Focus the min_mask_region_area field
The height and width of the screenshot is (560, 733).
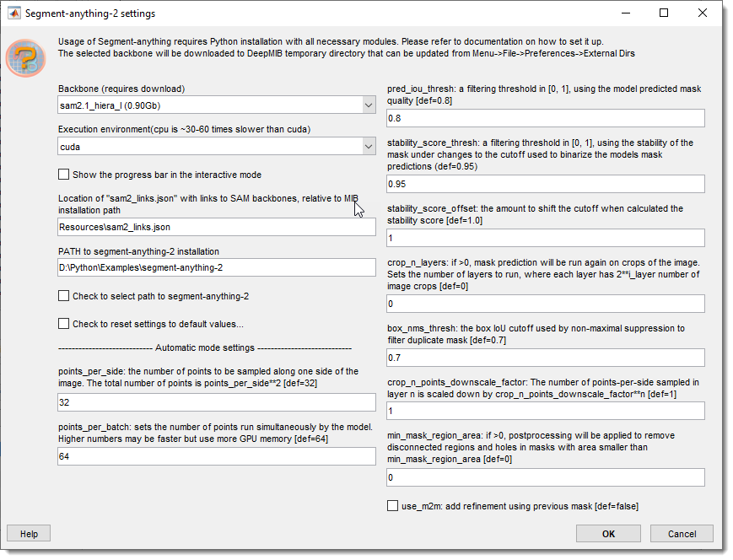click(545, 477)
